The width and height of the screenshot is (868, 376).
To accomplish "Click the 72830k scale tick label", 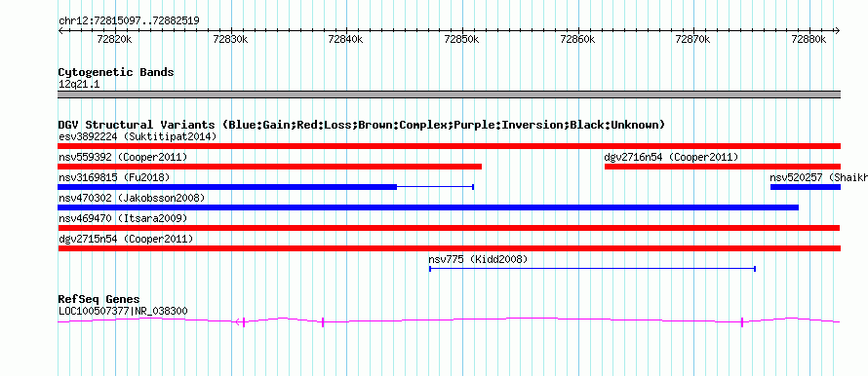I will coord(230,39).
